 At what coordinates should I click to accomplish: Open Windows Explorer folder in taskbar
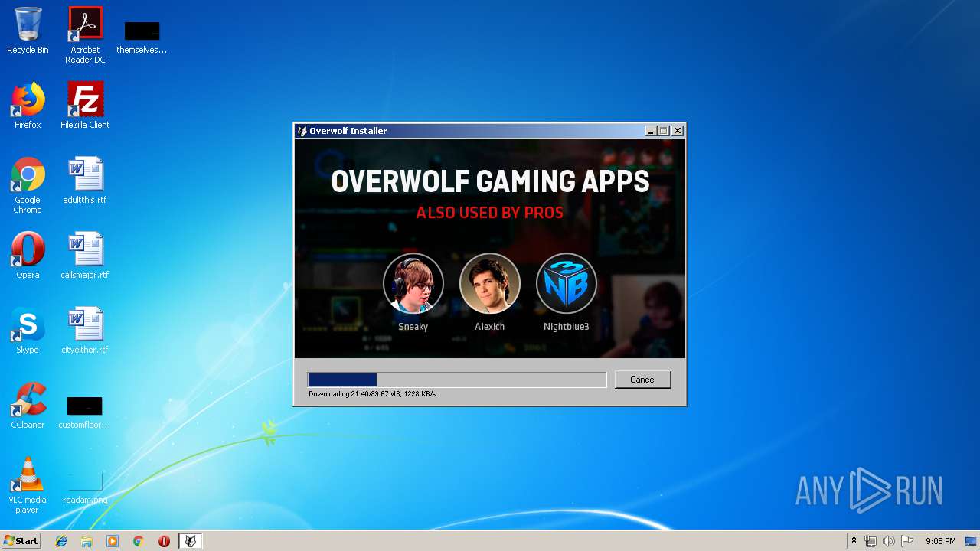(x=87, y=541)
